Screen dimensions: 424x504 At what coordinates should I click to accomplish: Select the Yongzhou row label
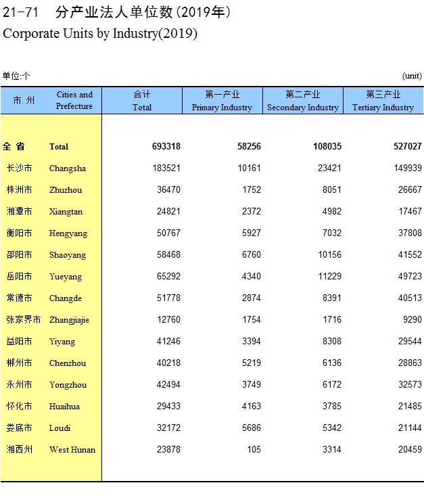pyautogui.click(x=68, y=385)
